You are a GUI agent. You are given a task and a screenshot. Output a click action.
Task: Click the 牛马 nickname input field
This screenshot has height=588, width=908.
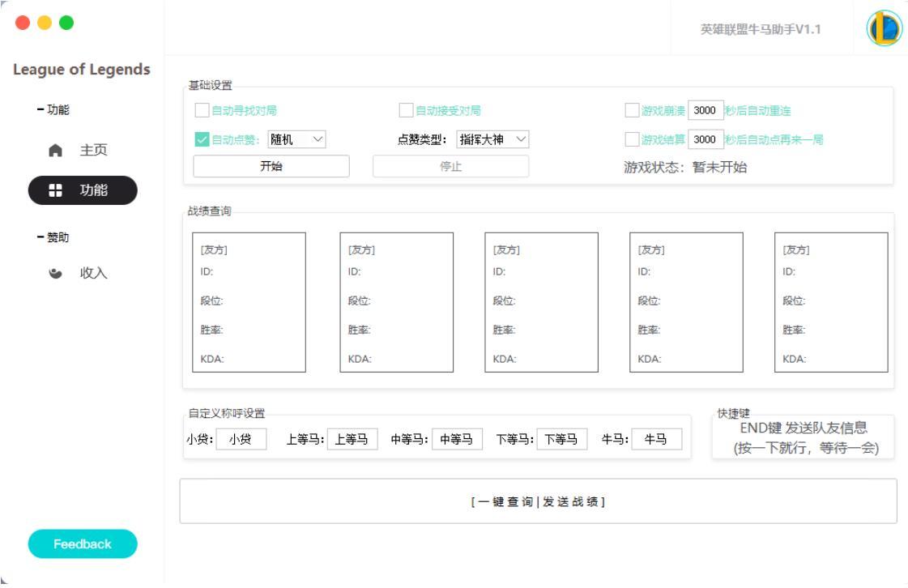(x=656, y=439)
